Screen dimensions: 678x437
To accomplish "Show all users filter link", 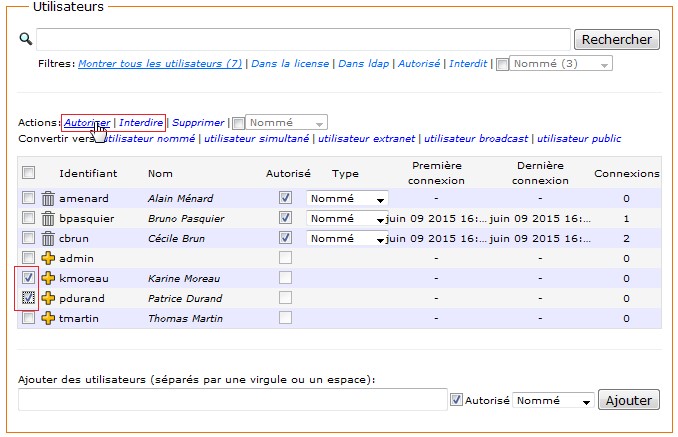I will [x=160, y=63].
